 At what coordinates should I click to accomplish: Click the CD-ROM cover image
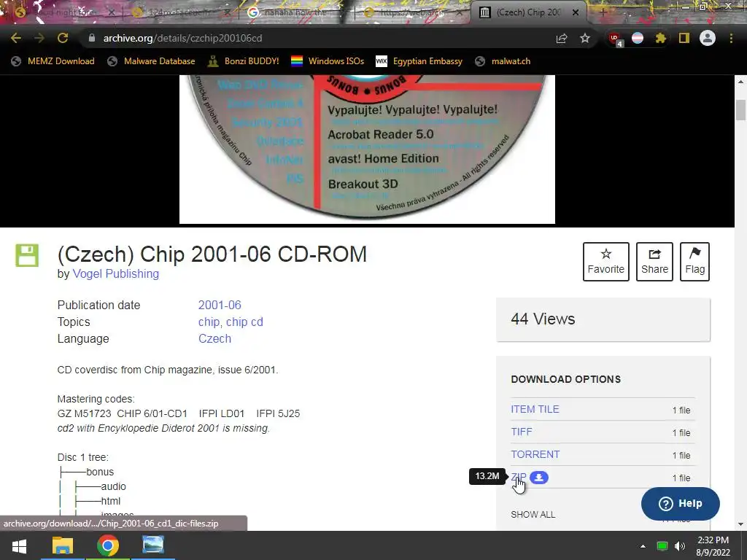(367, 149)
